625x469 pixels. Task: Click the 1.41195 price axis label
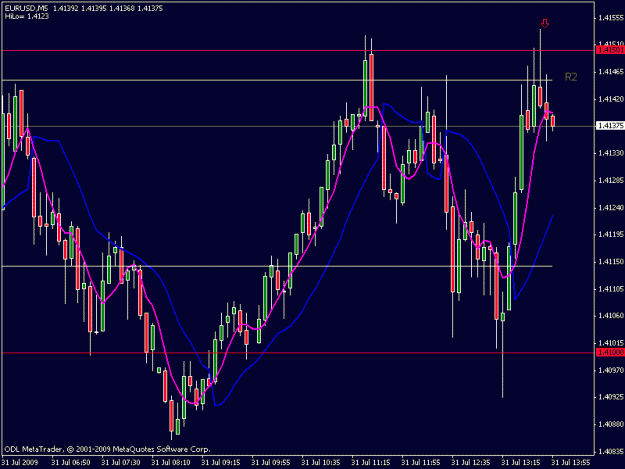pyautogui.click(x=611, y=234)
